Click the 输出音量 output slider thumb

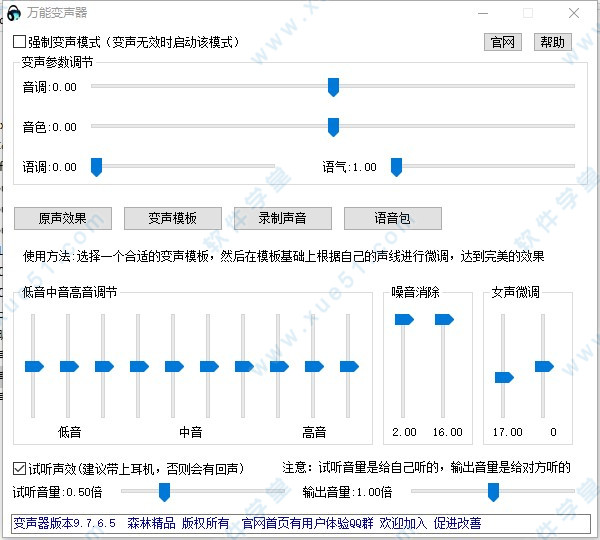coord(494,492)
